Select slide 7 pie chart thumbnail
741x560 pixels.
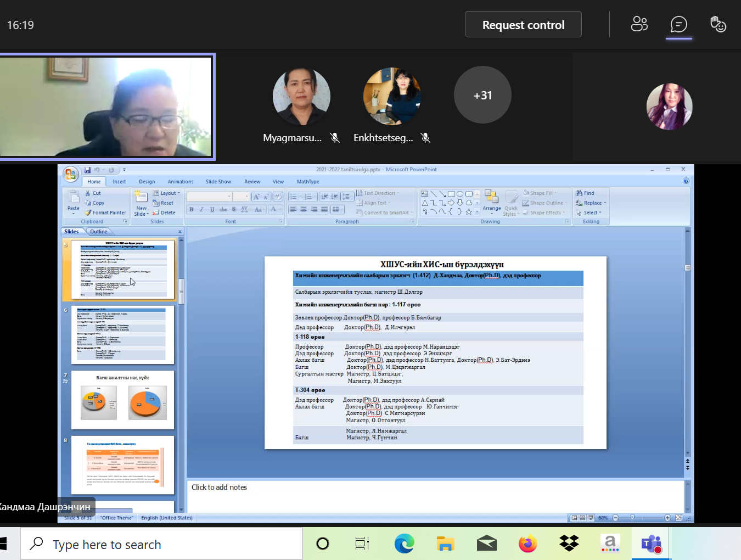coord(122,400)
